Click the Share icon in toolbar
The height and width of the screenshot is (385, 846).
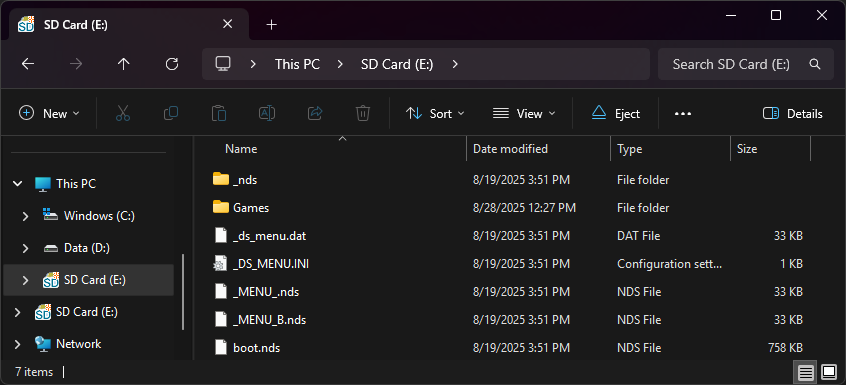(x=315, y=114)
